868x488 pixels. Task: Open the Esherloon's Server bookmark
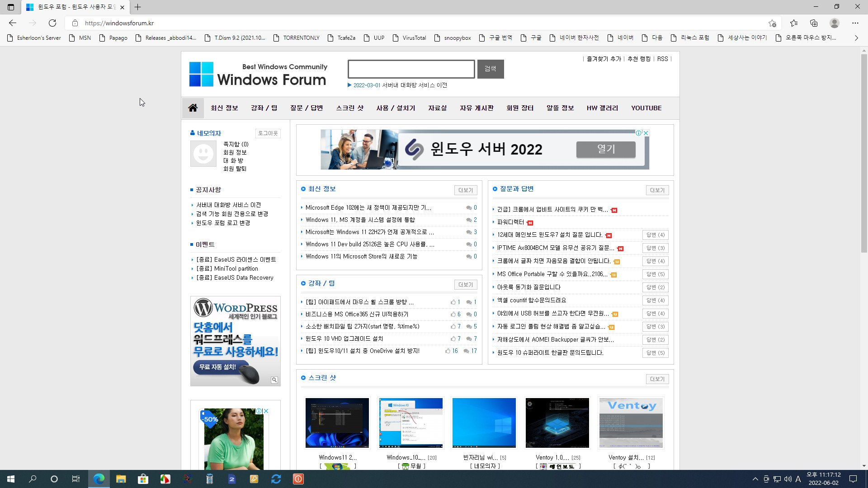tap(34, 38)
